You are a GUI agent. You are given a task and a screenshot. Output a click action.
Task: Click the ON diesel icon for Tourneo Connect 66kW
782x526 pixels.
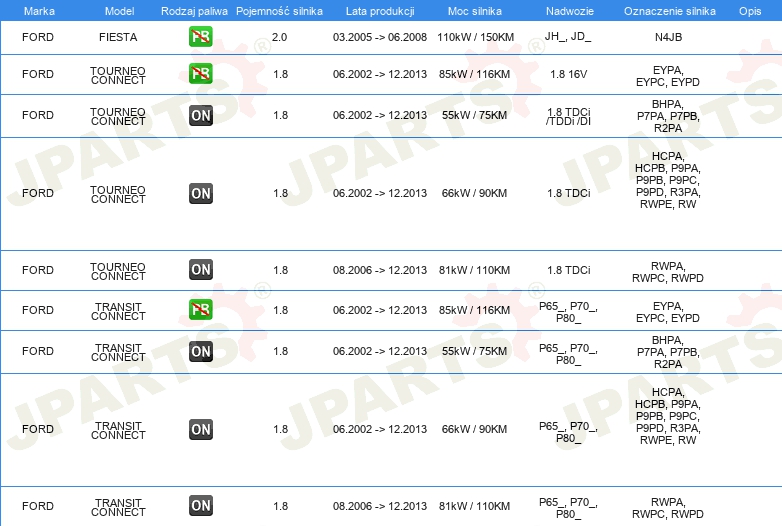200,193
